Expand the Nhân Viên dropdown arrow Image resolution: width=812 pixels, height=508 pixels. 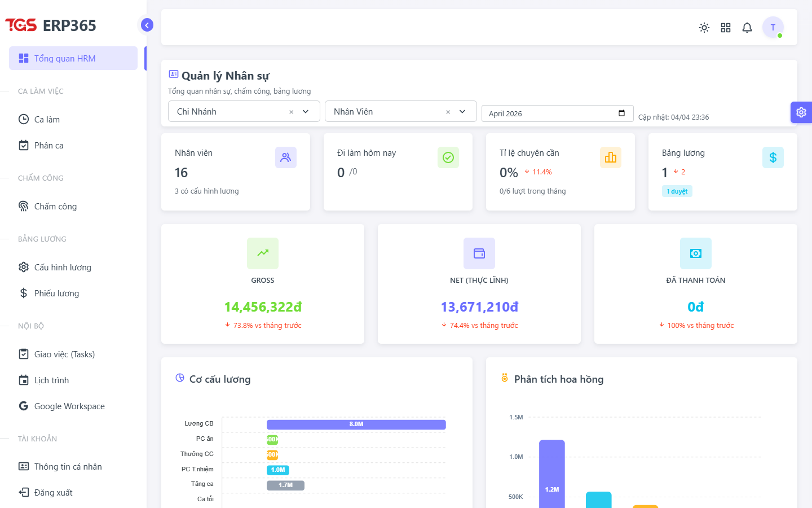pyautogui.click(x=462, y=112)
